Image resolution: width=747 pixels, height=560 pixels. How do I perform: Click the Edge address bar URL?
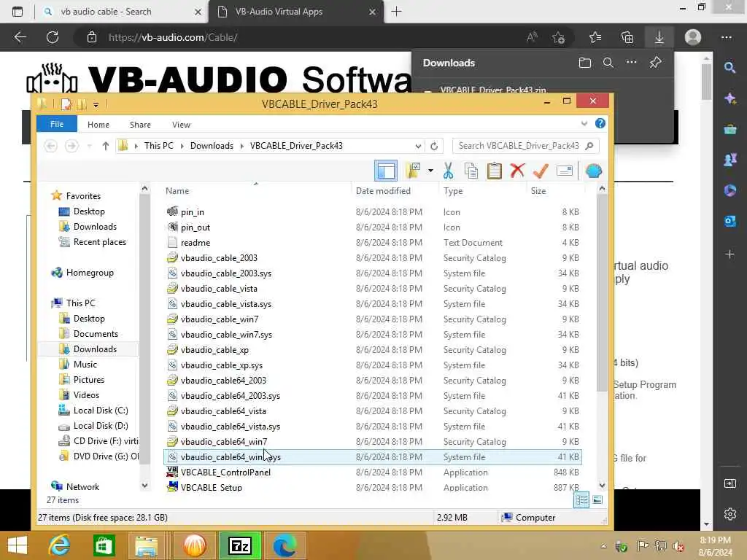coord(172,37)
